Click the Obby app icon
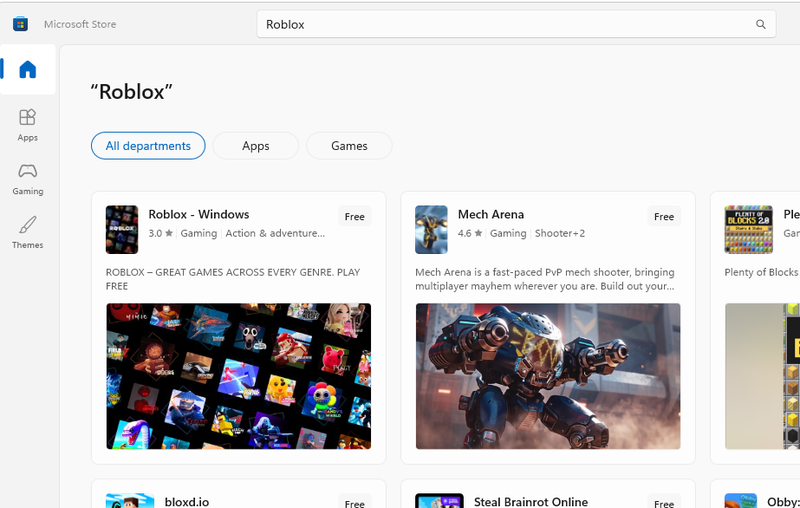Image resolution: width=800 pixels, height=508 pixels. tap(740, 500)
